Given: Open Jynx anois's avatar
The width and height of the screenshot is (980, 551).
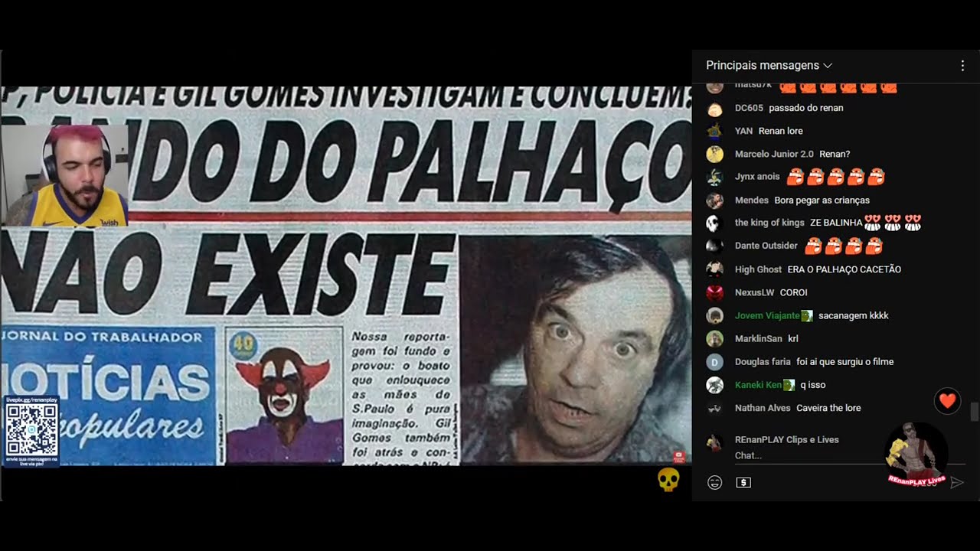Looking at the screenshot, I should pos(714,177).
